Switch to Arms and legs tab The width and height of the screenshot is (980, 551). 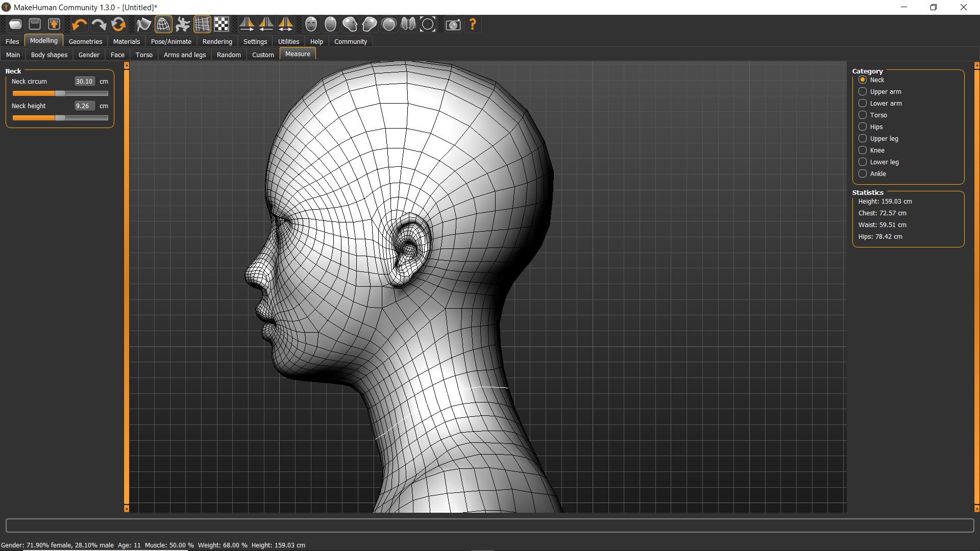(x=184, y=55)
